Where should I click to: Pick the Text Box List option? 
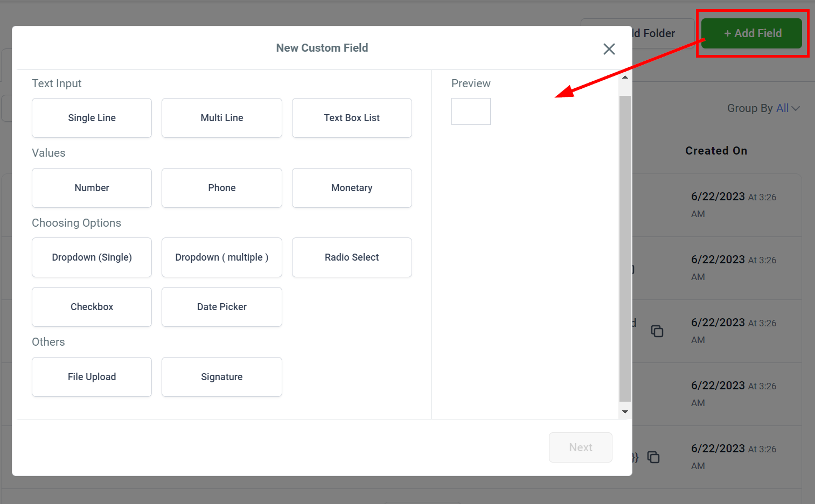(x=352, y=118)
